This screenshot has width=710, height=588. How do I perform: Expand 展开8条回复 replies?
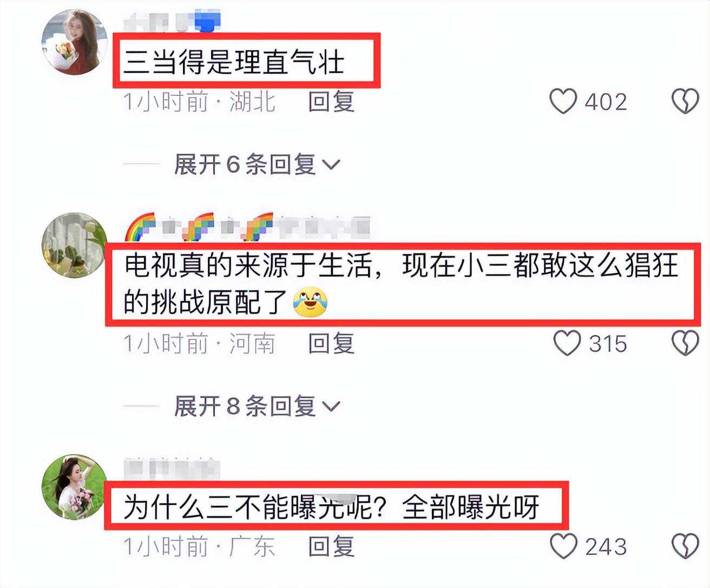click(x=257, y=406)
